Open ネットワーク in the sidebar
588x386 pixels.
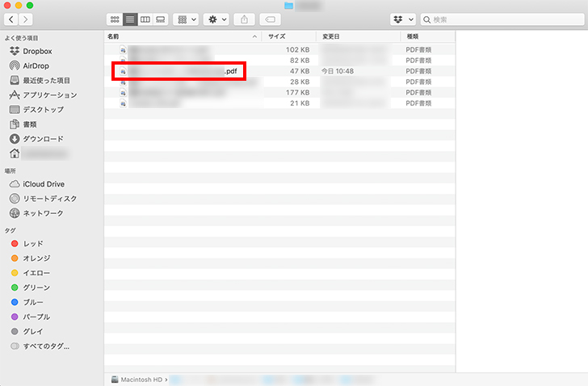coord(36,213)
